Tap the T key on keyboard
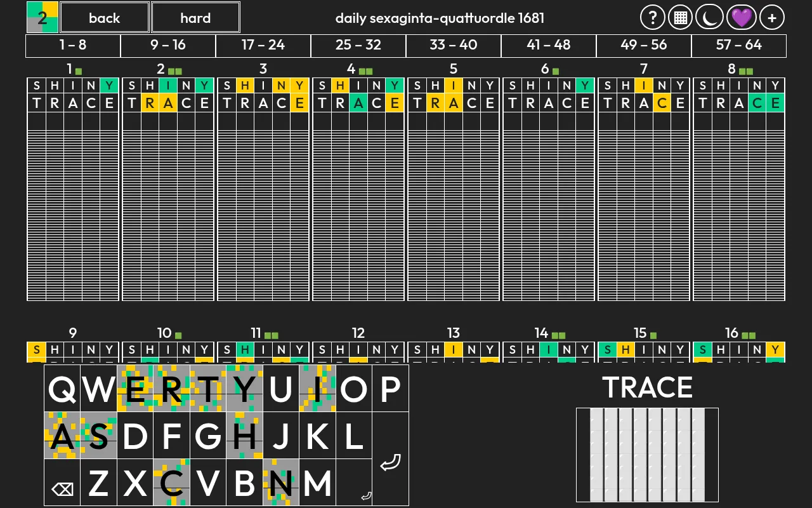 click(208, 389)
